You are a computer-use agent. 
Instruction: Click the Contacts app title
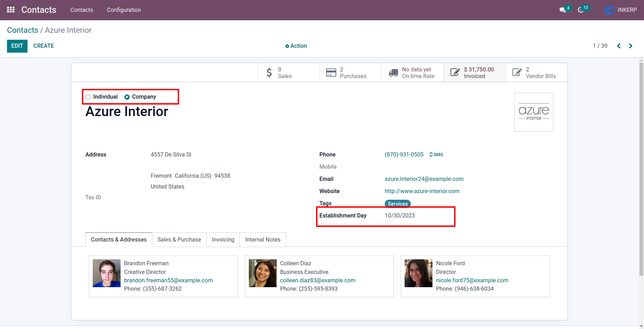click(39, 10)
